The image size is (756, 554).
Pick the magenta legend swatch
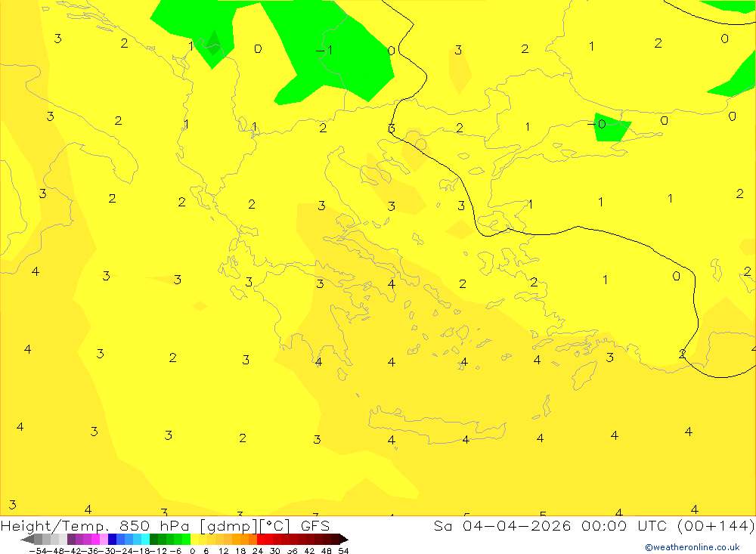[95, 539]
